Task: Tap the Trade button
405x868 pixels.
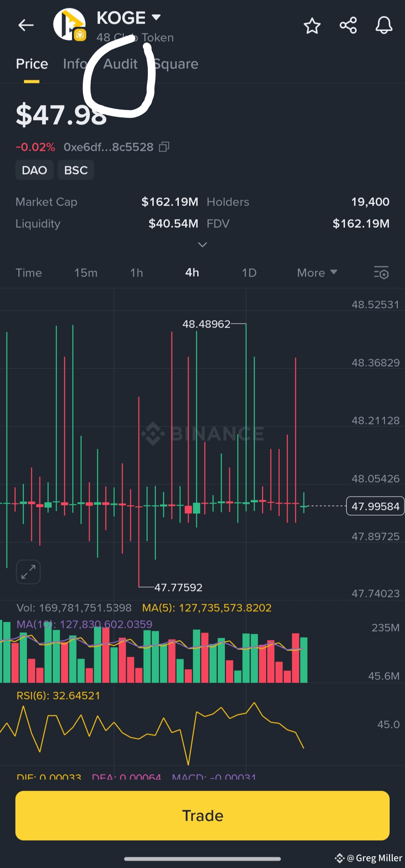Action: (202, 815)
